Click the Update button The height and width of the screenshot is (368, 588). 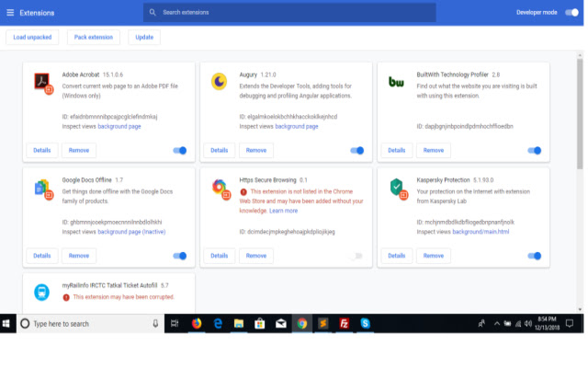click(x=144, y=37)
